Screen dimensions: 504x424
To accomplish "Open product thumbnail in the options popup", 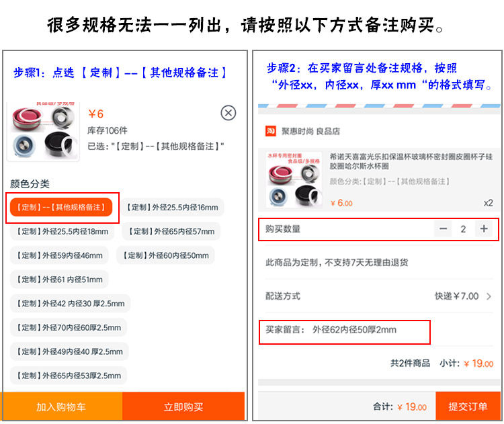I will (x=43, y=132).
